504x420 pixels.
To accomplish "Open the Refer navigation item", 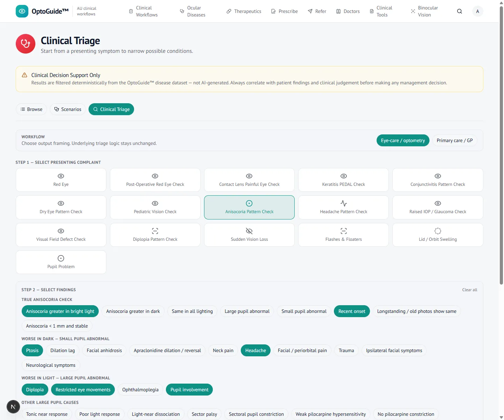I will click(x=317, y=11).
